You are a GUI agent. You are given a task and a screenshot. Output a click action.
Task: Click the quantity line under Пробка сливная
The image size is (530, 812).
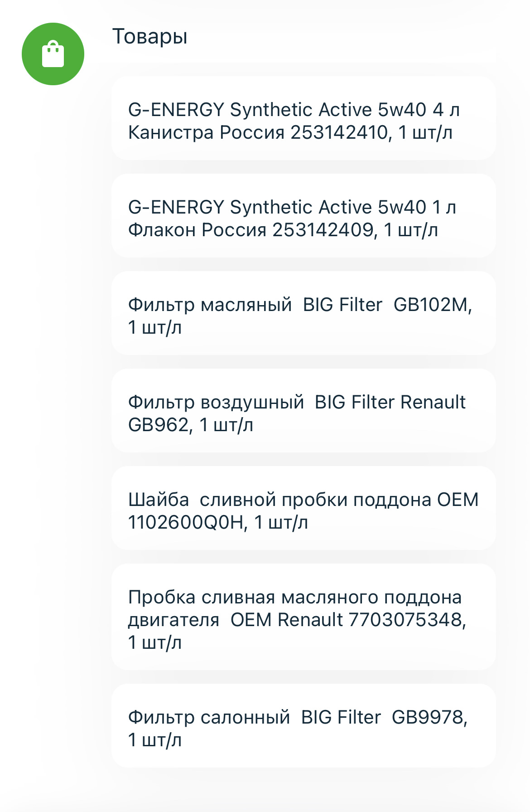coord(155,643)
